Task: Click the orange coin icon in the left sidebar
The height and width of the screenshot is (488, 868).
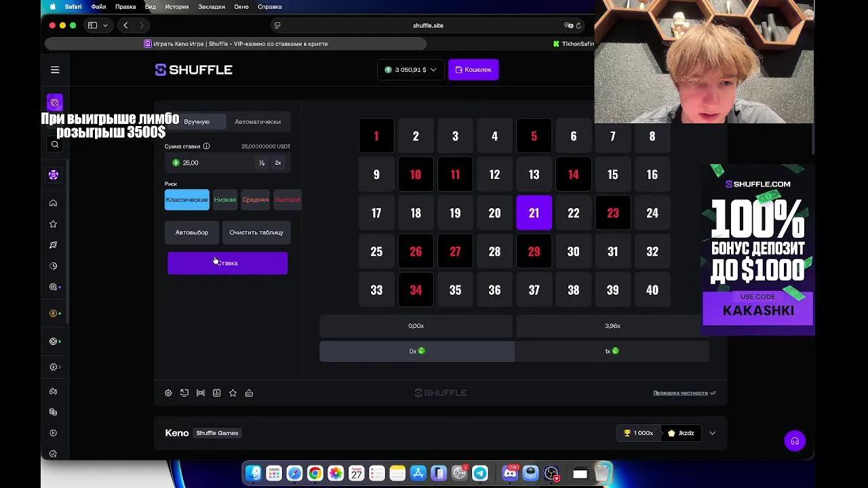Action: (x=53, y=314)
